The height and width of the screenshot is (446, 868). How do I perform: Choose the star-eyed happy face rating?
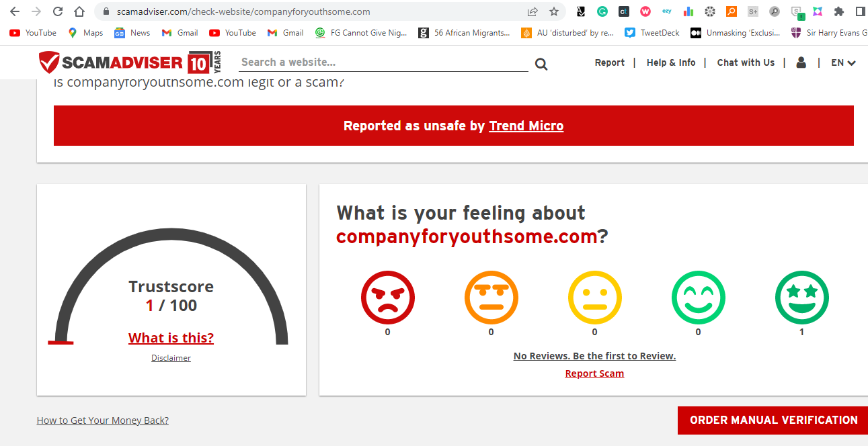[802, 298]
